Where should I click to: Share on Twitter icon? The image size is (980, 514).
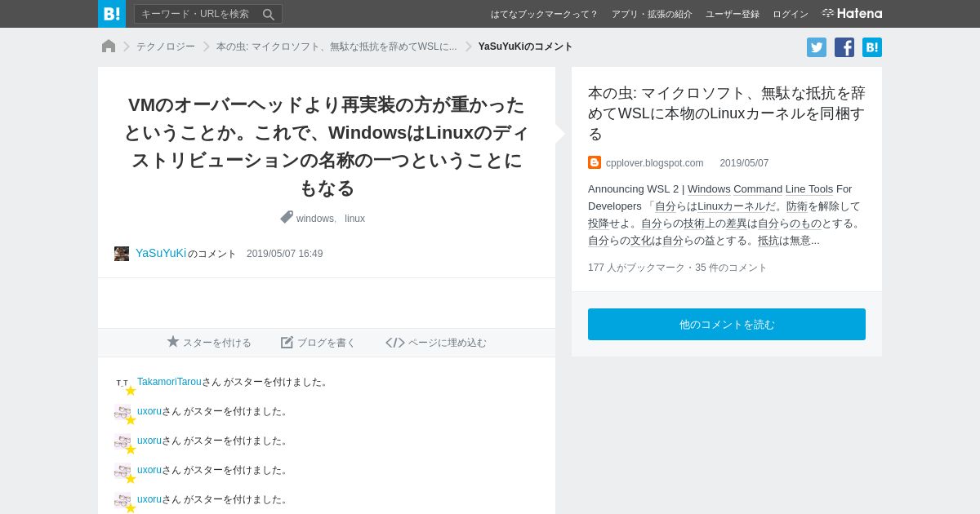click(817, 47)
